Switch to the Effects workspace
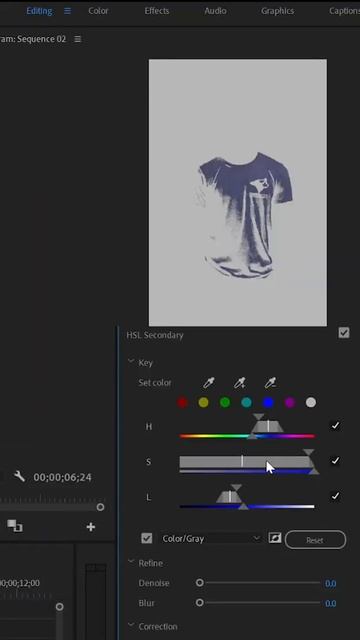This screenshot has width=360, height=640. [x=157, y=11]
